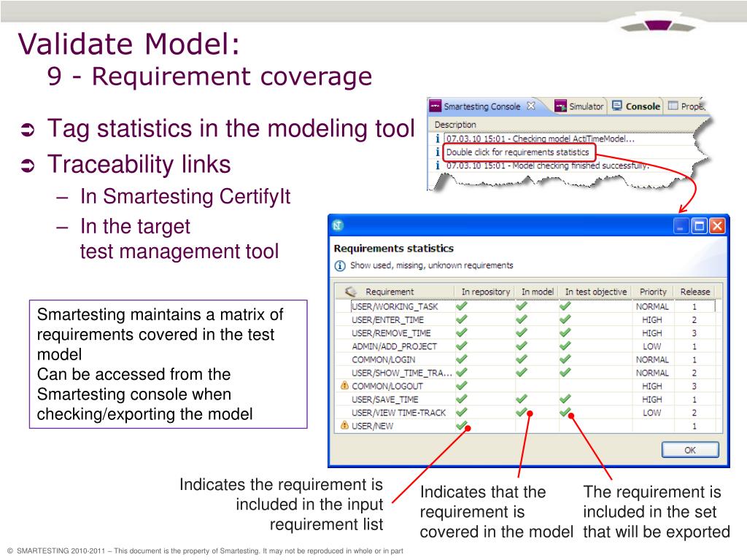Click In repository checkmark for ADMIN/ADD_PROJECT

coord(461,346)
